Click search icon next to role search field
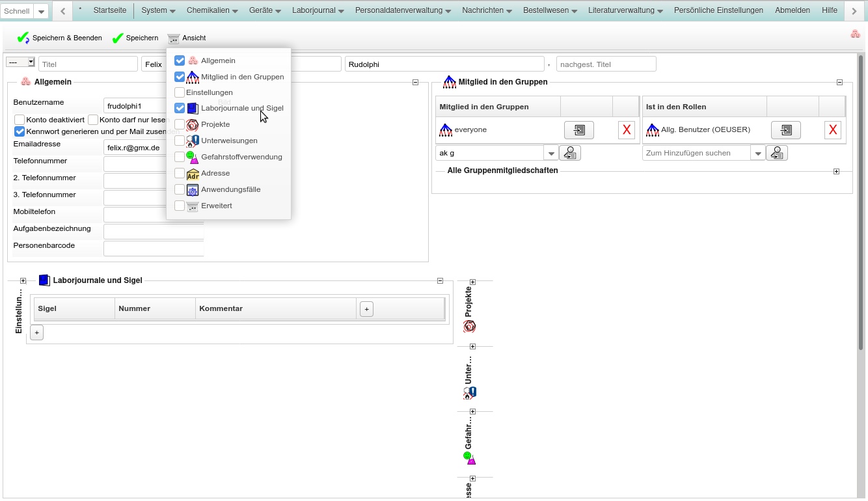This screenshot has height=501, width=868. point(777,153)
